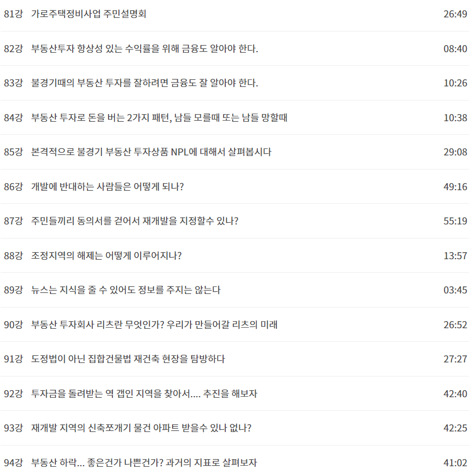Open 89강 뉴스는 지식을 줄 수 lecture
469x476 pixels.
(x=234, y=290)
